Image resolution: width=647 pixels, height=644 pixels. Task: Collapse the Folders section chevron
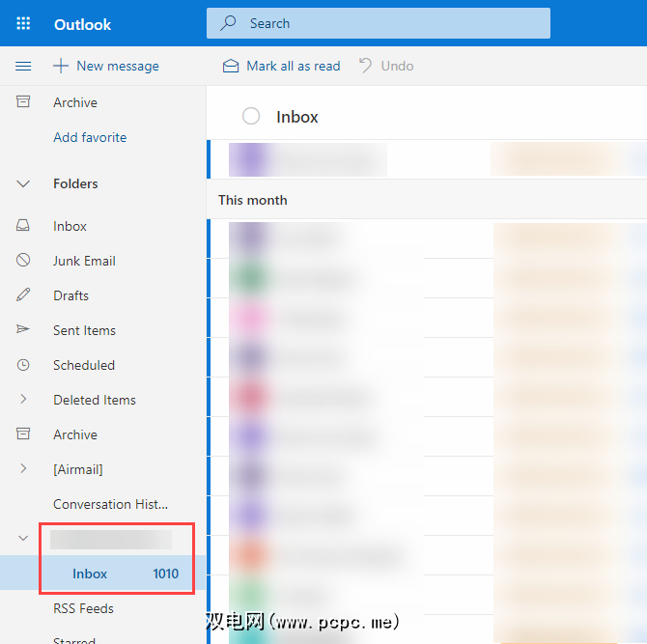point(23,183)
